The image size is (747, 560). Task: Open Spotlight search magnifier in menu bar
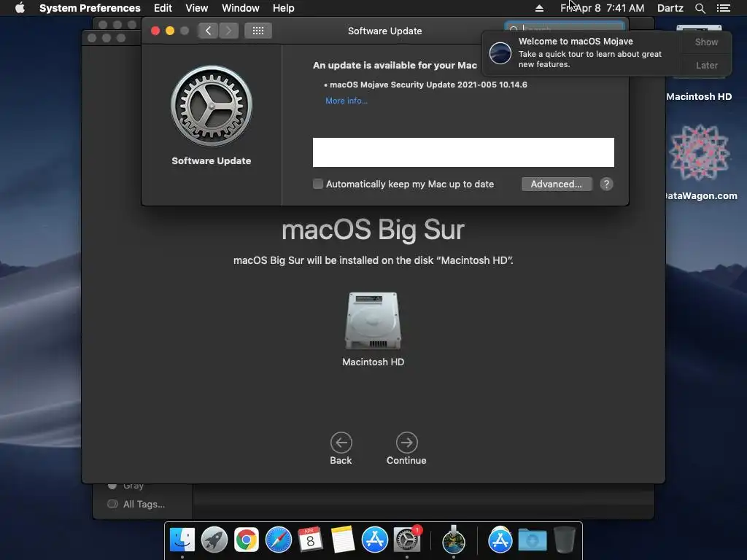[700, 8]
